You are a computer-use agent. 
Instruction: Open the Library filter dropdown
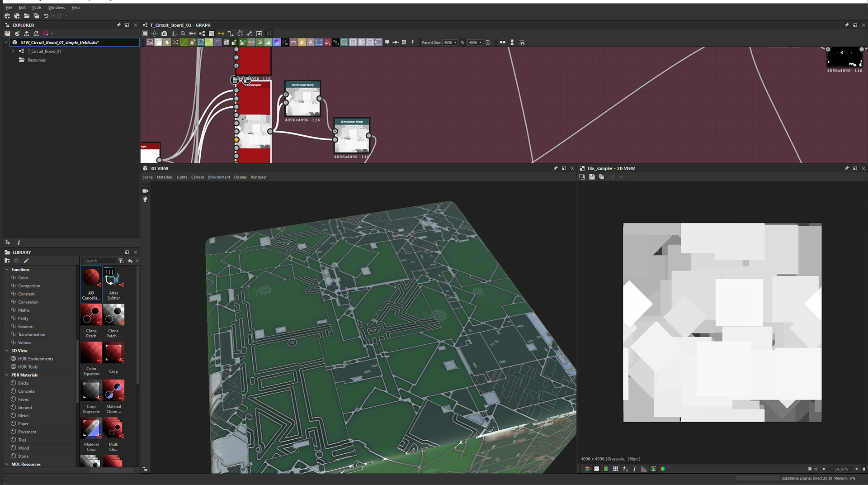[x=121, y=261]
